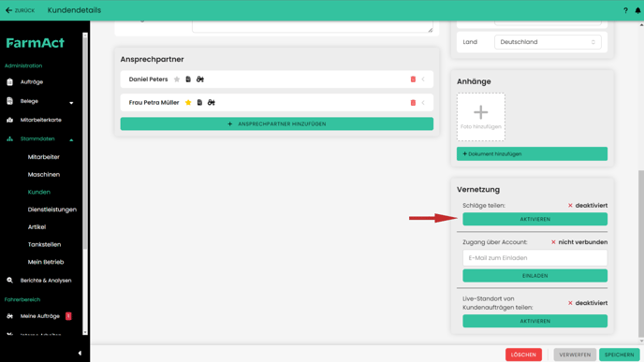This screenshot has height=362, width=644.
Task: Open Meine Aufträge in the sidebar
Action: click(40, 316)
